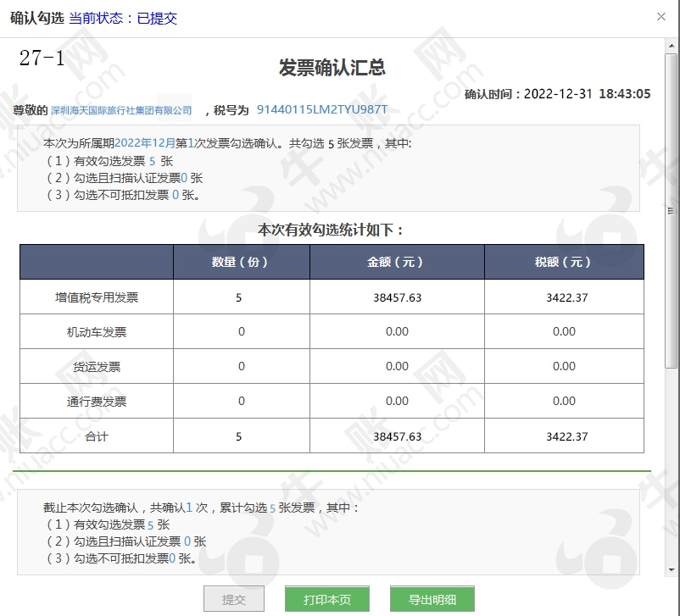680x616 pixels.
Task: Click the scrollbar up arrow
Action: (672, 45)
